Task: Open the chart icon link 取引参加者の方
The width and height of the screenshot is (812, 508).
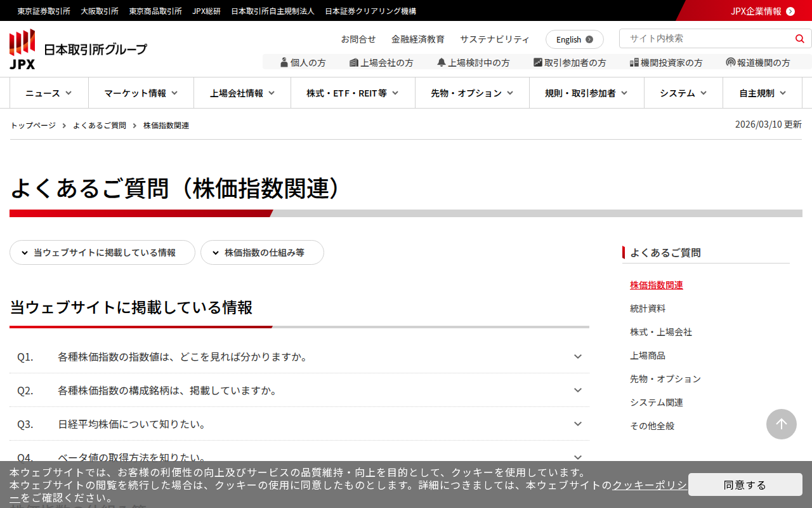Action: coord(570,63)
